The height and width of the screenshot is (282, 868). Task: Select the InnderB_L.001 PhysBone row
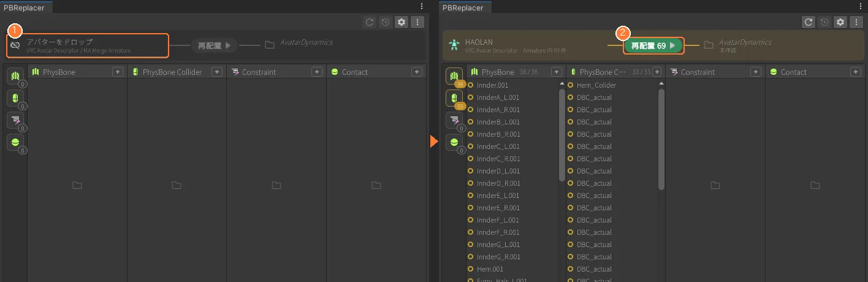click(512, 122)
